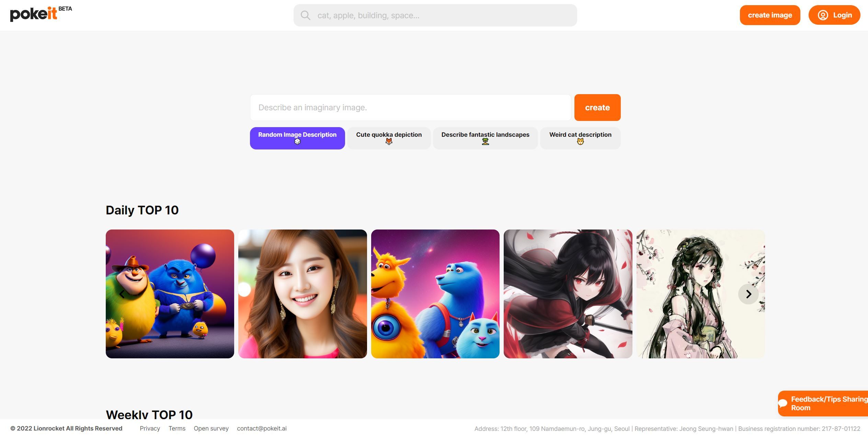Focus the Describe an imaginary image field

[x=410, y=108]
